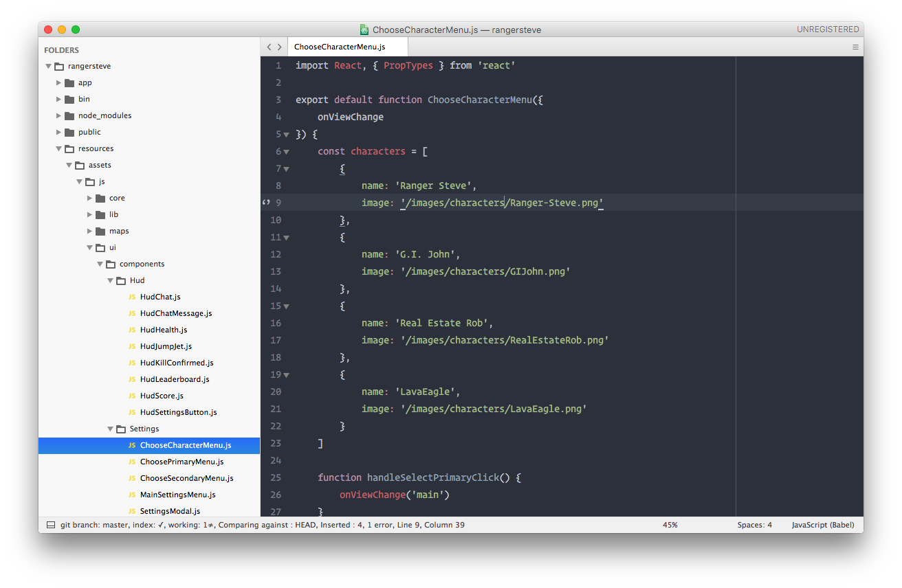This screenshot has height=588, width=902.
Task: Collapse the Hud folder
Action: (110, 280)
